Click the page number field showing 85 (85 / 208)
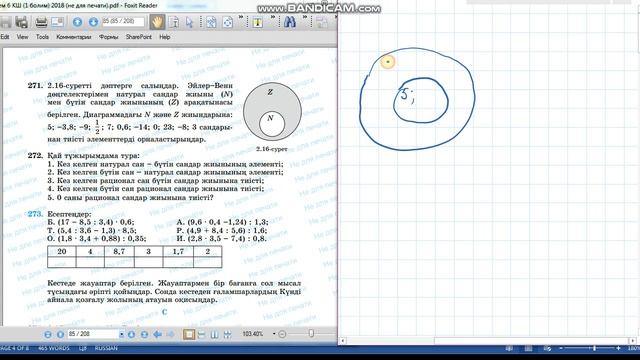Viewport: 640px width, 360px height. pyautogui.click(x=123, y=22)
